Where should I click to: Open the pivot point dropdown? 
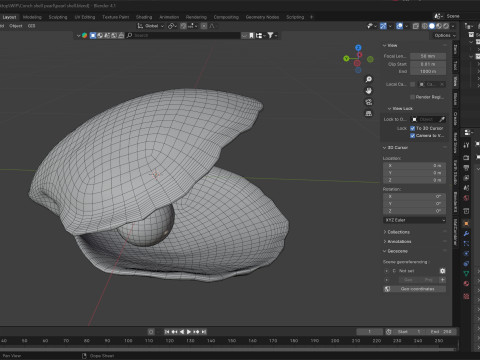(x=172, y=26)
